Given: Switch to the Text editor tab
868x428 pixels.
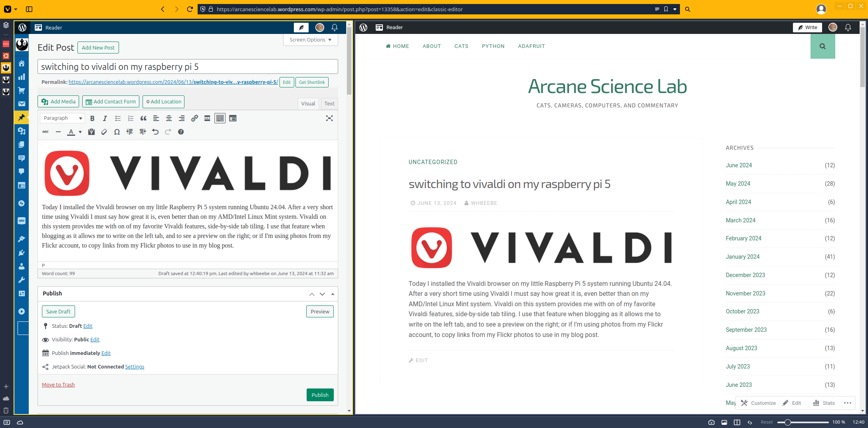Looking at the screenshot, I should 329,103.
